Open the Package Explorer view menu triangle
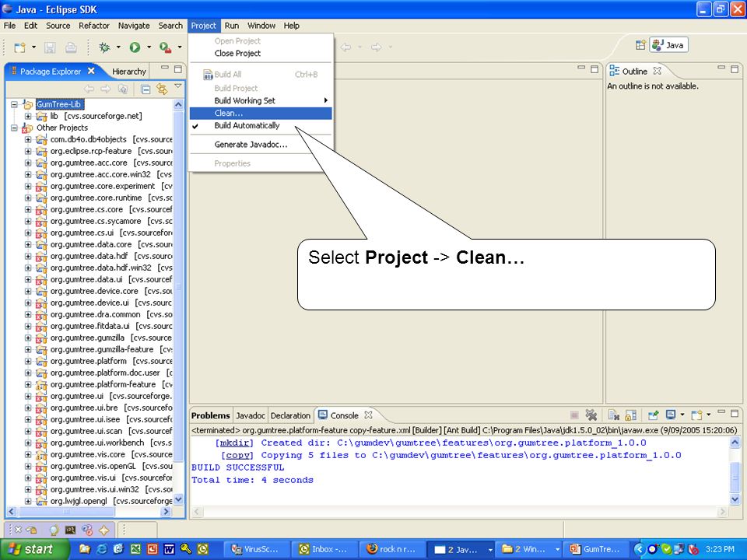747x560 pixels. click(x=178, y=86)
